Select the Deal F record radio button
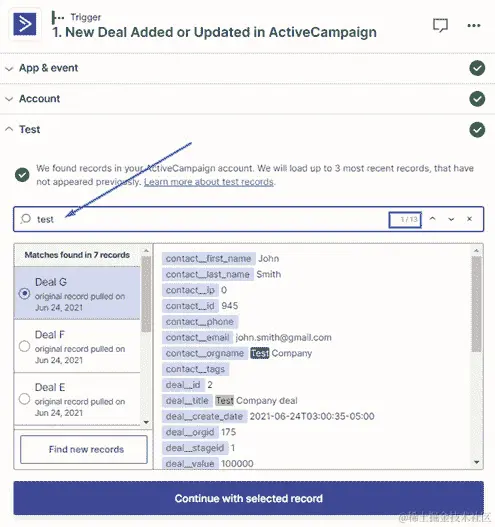495x527 pixels. [x=24, y=346]
